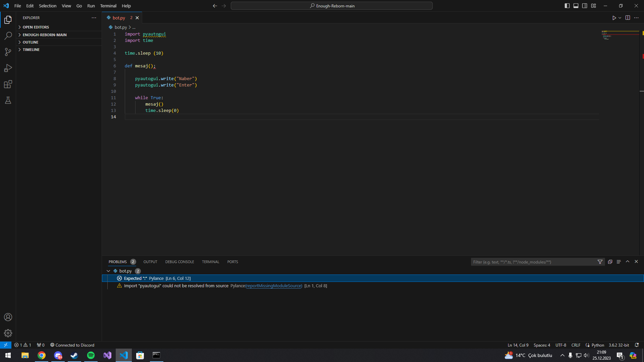Switch to the DEBUG CONSOLE tab

(x=179, y=262)
